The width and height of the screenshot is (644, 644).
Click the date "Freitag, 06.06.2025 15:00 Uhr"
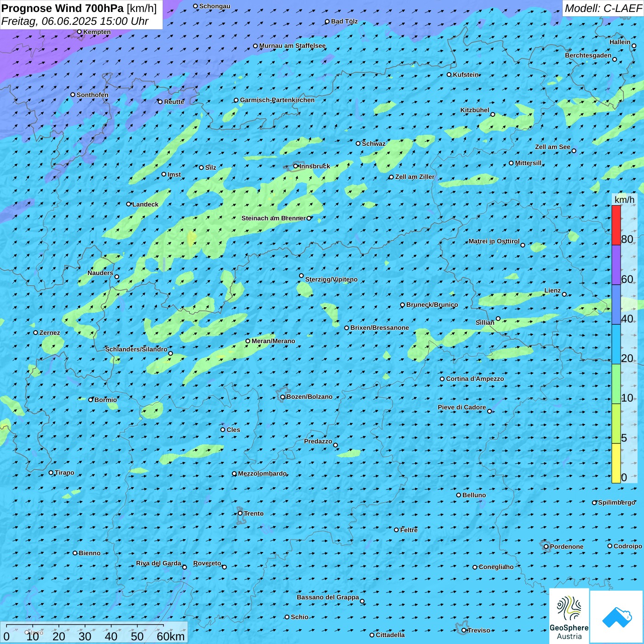click(75, 21)
